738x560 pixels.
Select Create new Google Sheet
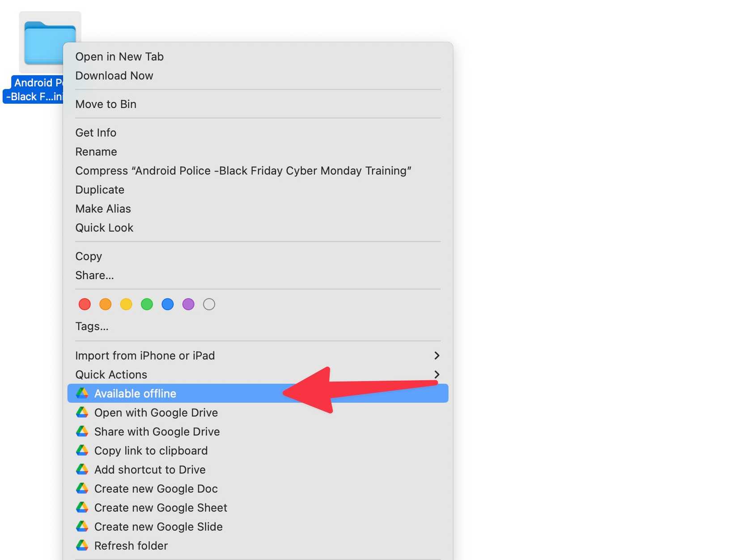[160, 508]
